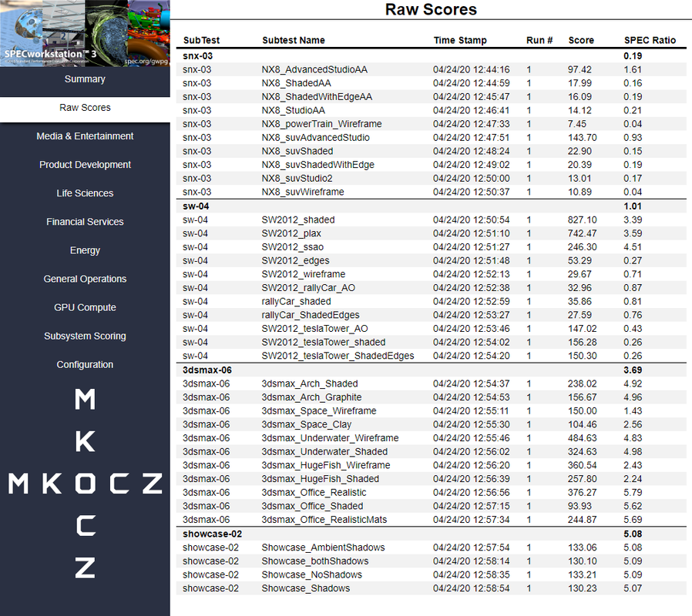The height and width of the screenshot is (616, 692).
Task: Click NX8_suvStudio2 subtest name
Action: point(297,179)
